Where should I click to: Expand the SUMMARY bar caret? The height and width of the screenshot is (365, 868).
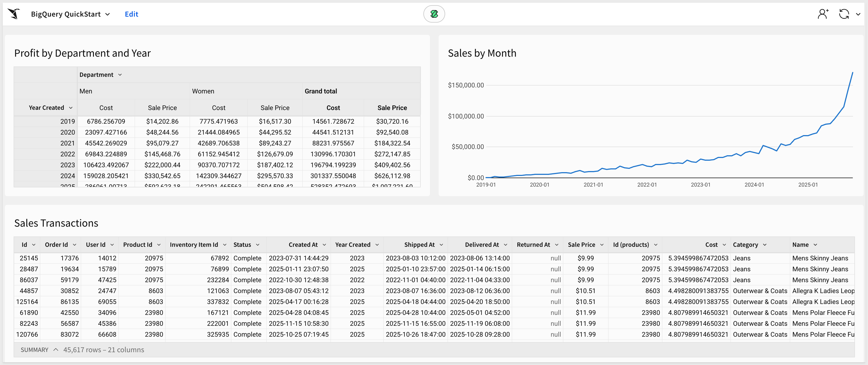56,350
